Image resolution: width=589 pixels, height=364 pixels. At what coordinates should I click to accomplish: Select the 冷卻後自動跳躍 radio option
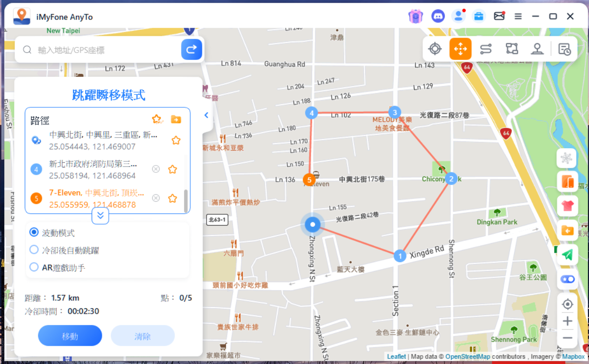[x=34, y=250]
